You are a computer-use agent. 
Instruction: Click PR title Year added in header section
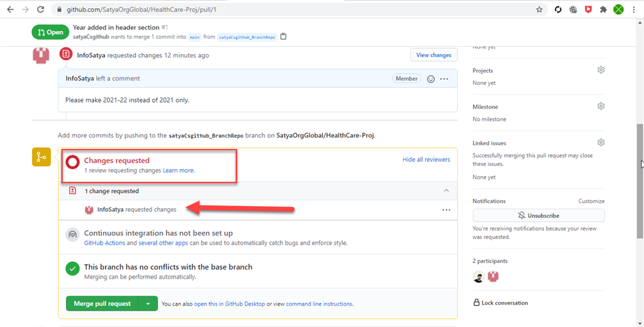[116, 27]
